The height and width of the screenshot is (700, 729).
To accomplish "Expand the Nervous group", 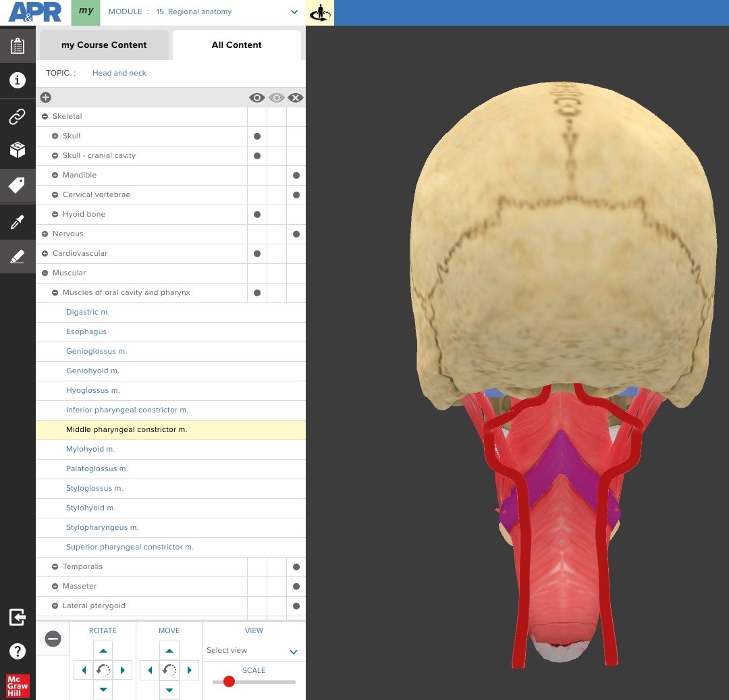I will click(45, 234).
